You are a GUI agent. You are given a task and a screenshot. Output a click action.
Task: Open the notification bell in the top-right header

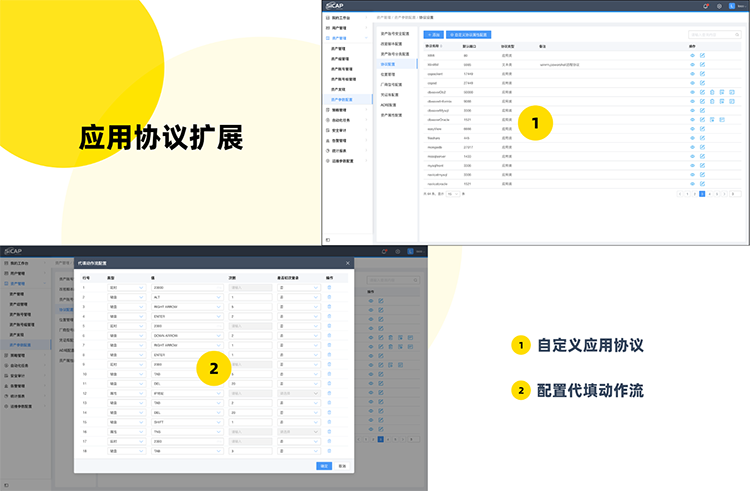pos(706,6)
